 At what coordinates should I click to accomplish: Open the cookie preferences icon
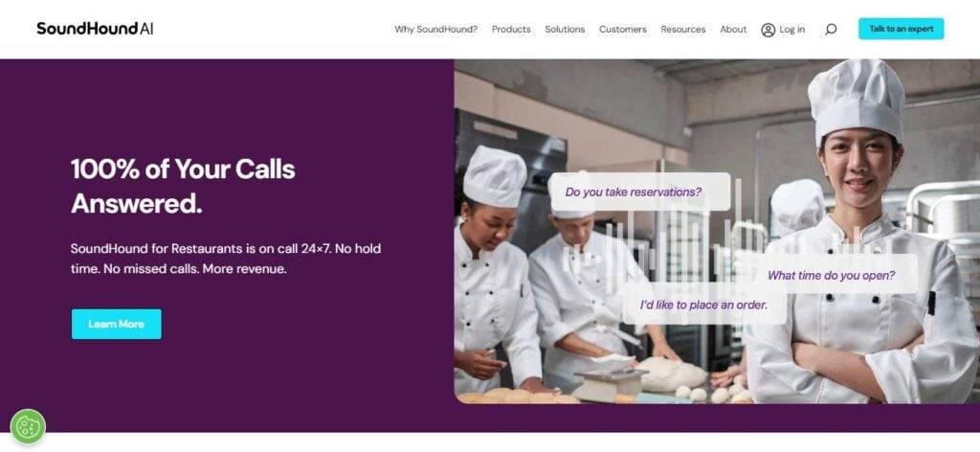click(28, 427)
